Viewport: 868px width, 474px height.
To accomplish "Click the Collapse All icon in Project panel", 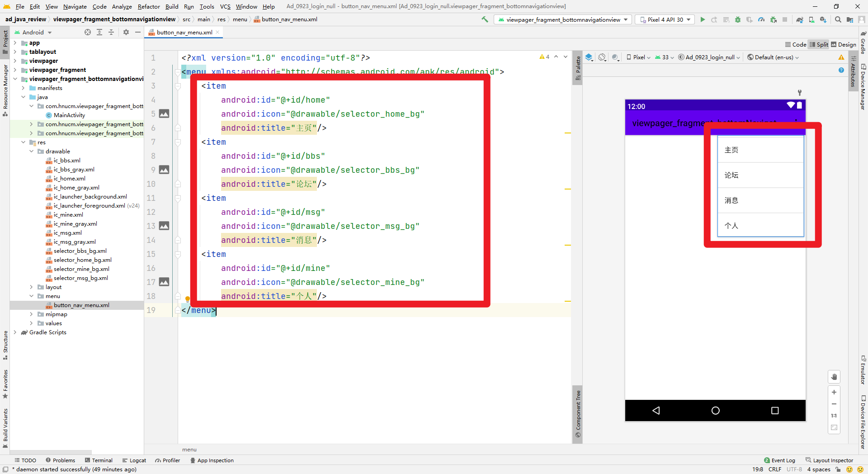I will 111,32.
